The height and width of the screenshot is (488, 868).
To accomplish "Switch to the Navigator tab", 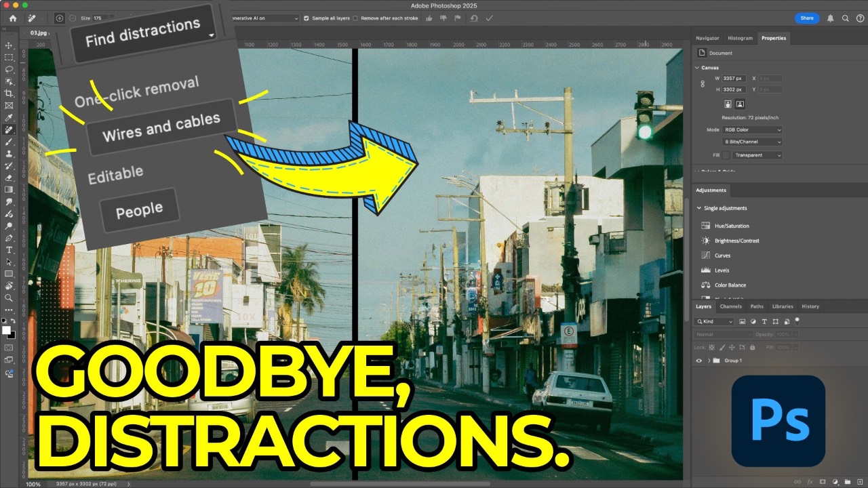I will tap(707, 38).
